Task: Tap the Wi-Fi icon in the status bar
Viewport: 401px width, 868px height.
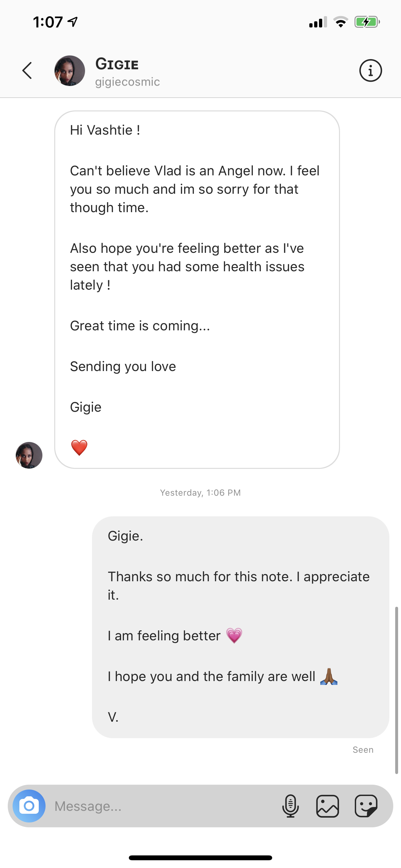Action: (341, 22)
